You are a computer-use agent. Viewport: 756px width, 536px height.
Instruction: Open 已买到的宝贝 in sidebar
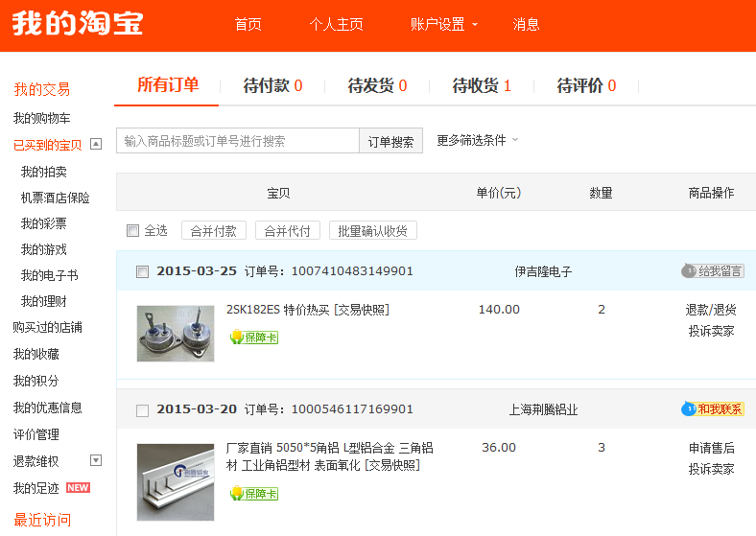(47, 145)
